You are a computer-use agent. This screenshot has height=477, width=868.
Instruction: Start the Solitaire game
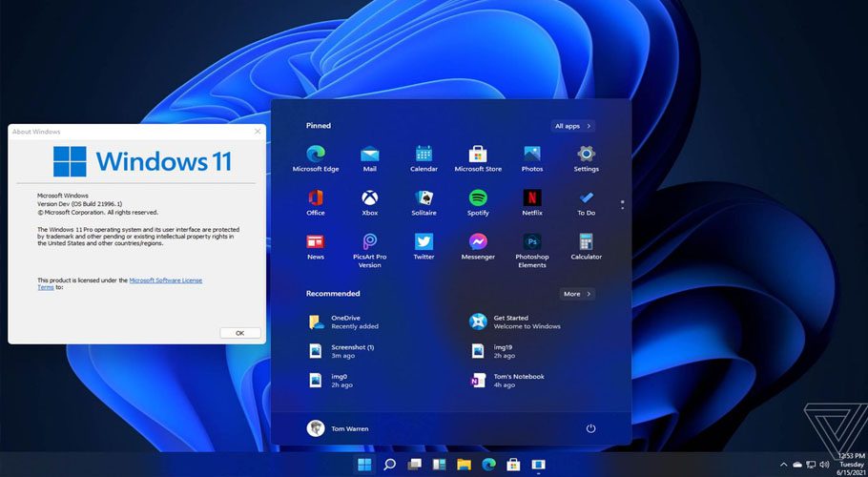tap(424, 202)
